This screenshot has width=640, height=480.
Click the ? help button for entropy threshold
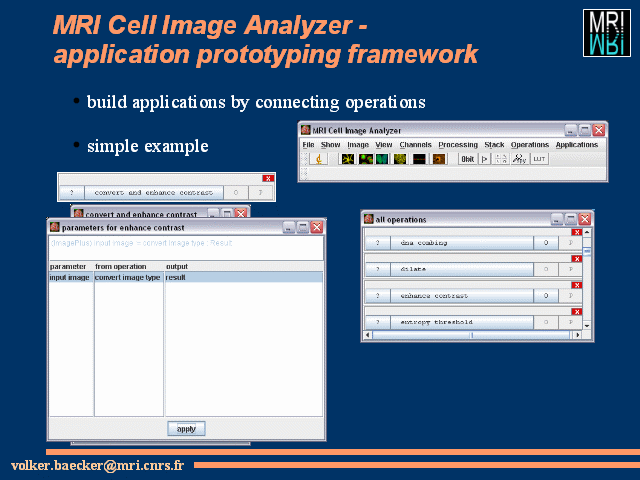click(x=378, y=322)
